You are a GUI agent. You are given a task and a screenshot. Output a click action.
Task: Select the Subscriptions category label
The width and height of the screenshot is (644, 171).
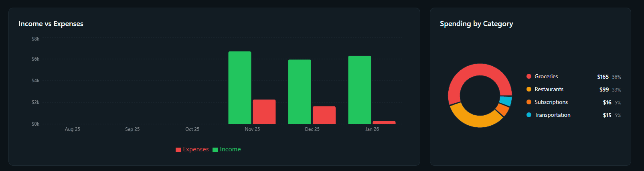pyautogui.click(x=551, y=102)
